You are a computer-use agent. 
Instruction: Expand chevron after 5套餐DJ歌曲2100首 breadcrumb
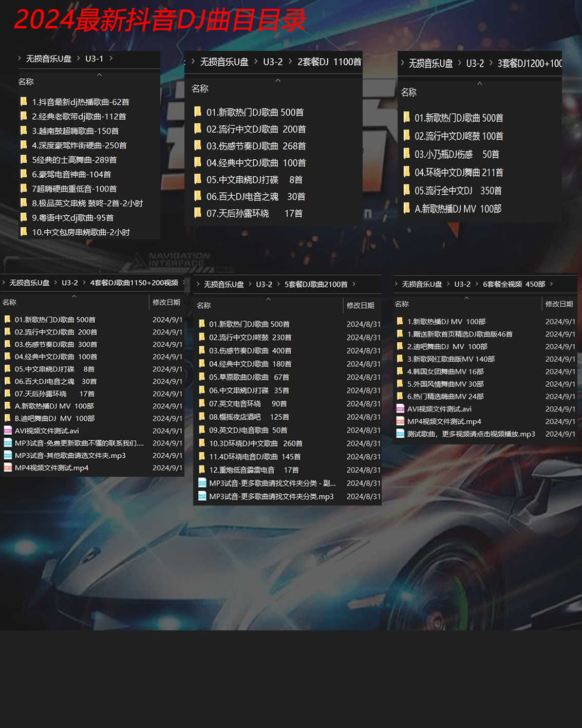pyautogui.click(x=354, y=284)
